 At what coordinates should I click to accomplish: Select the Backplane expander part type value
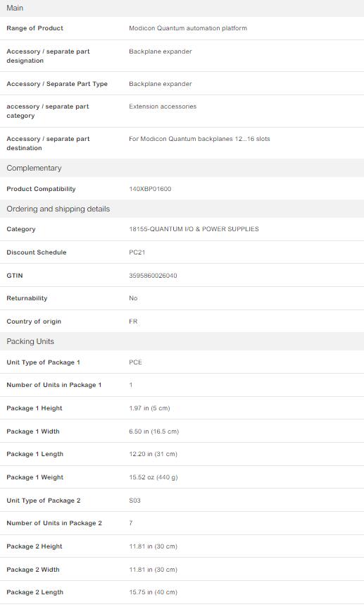[161, 84]
